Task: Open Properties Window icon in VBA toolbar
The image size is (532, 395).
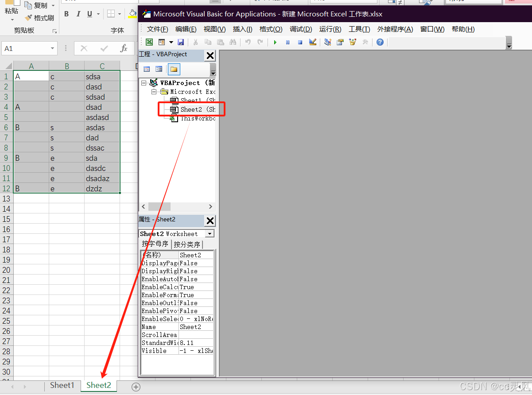Action: (x=340, y=42)
